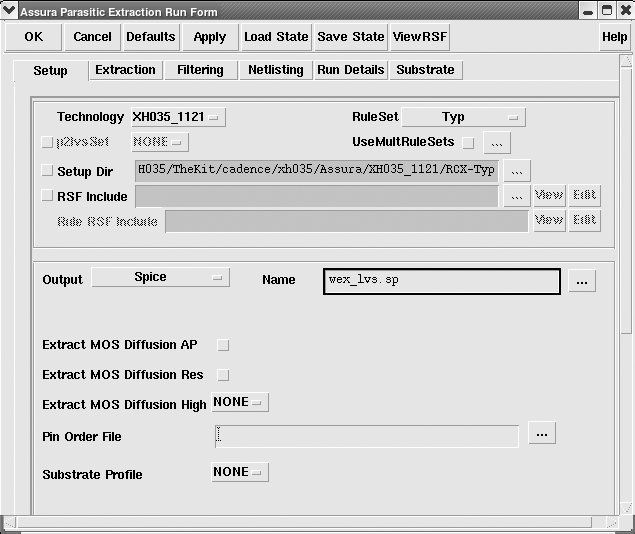
Task: Click the Setup Dir path field
Action: click(x=317, y=171)
